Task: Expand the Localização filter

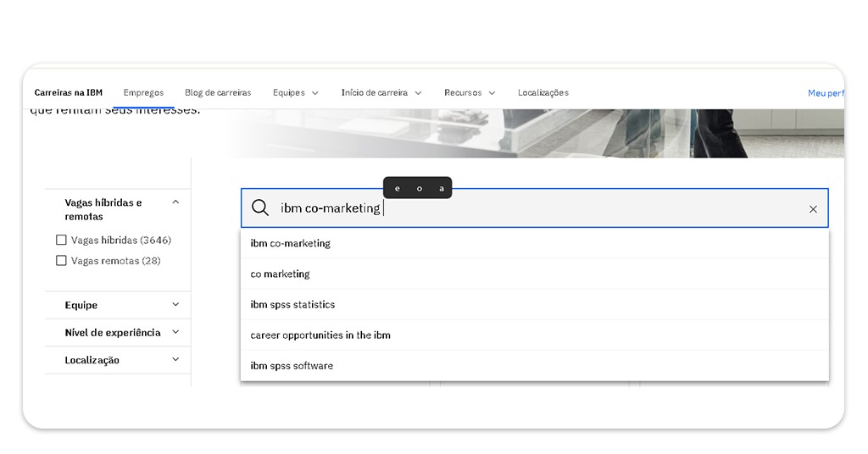Action: tap(175, 360)
